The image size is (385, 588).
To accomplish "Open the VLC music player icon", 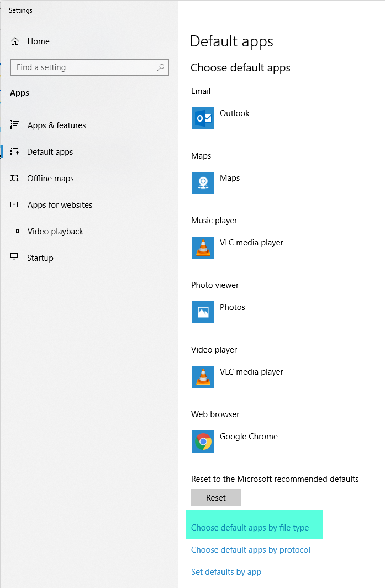I will (x=203, y=248).
